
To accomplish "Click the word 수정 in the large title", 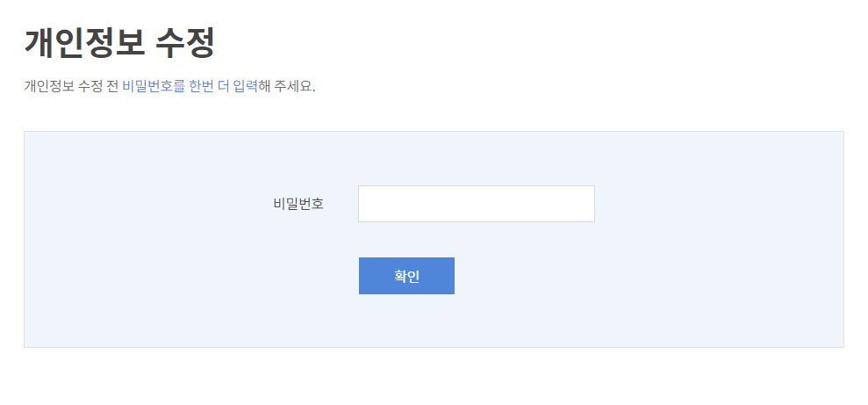I will point(184,43).
